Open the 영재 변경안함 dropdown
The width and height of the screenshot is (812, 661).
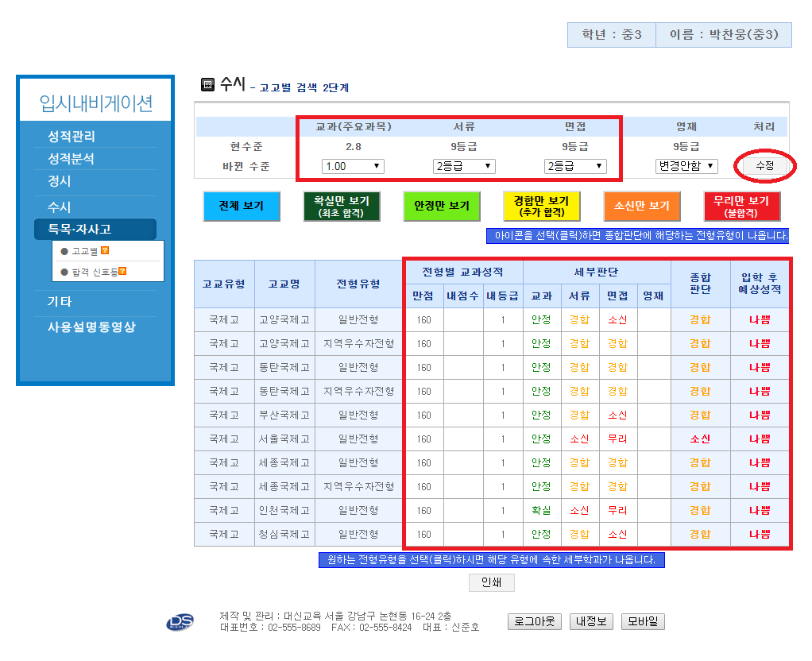686,166
